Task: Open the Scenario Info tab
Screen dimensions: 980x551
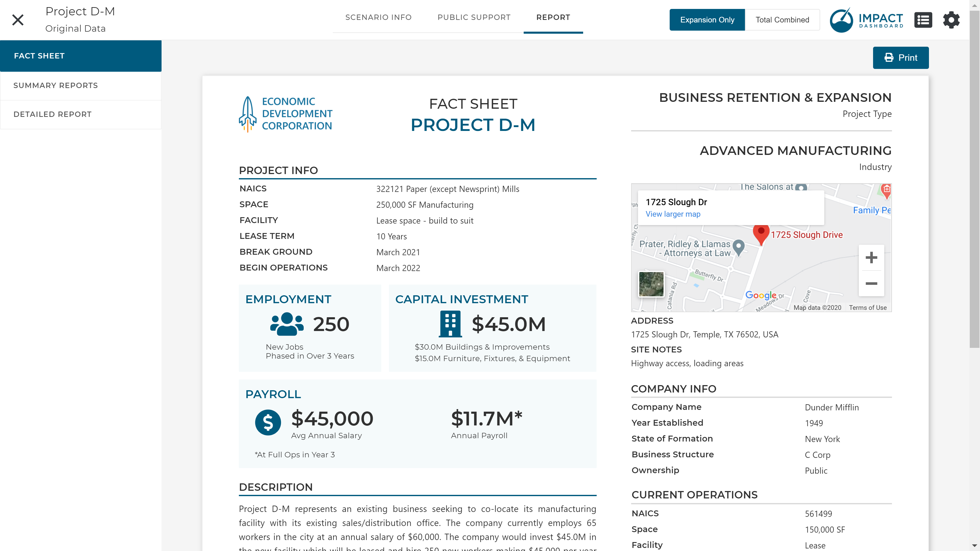Action: [x=378, y=17]
